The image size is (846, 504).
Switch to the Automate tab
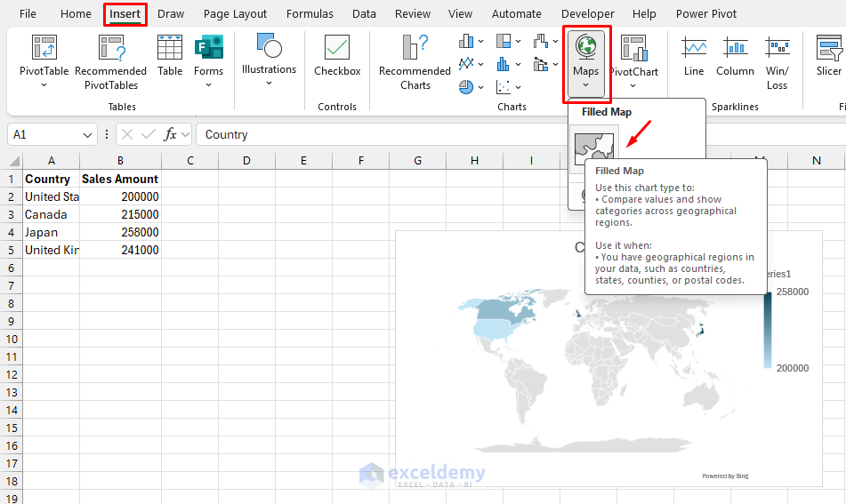click(516, 14)
